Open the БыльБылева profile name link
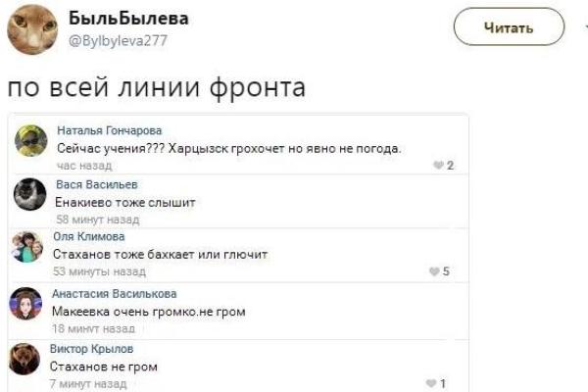Image resolution: width=588 pixels, height=392 pixels. pyautogui.click(x=129, y=20)
